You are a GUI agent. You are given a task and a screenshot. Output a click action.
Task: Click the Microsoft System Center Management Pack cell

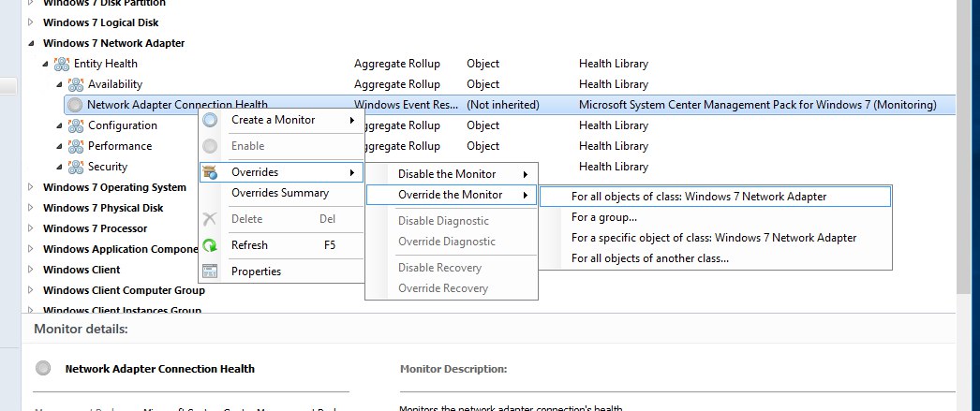pos(758,105)
